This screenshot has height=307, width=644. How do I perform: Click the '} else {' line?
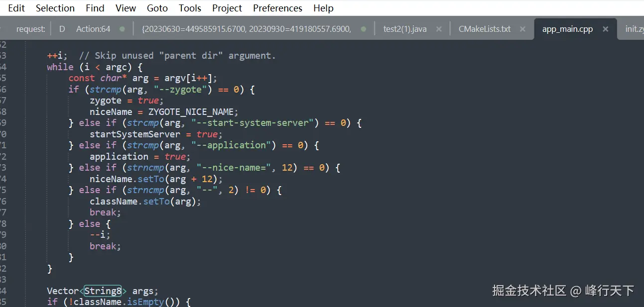(x=90, y=224)
